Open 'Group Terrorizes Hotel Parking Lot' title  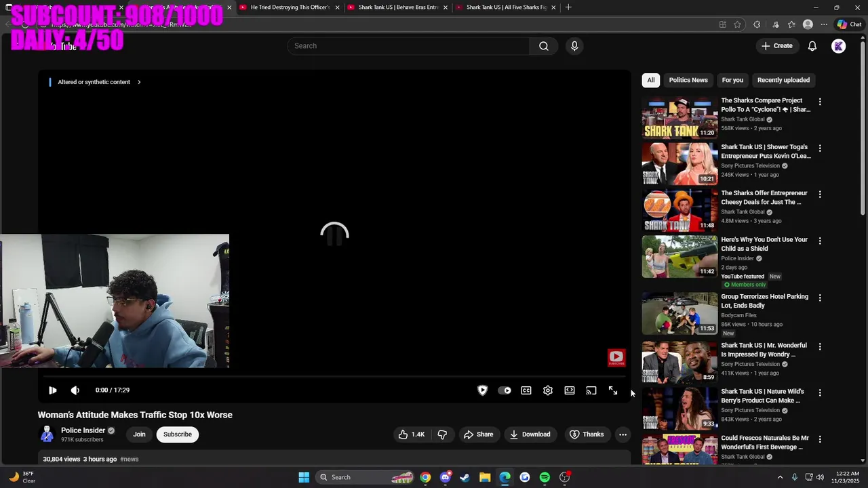pos(764,301)
